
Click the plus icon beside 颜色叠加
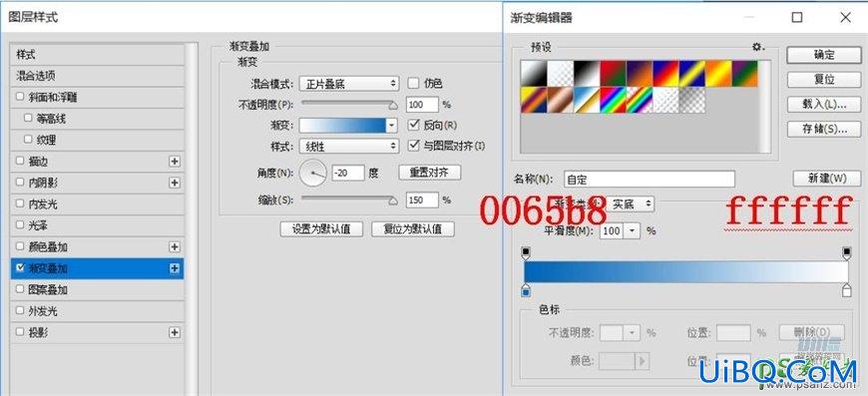click(x=175, y=246)
